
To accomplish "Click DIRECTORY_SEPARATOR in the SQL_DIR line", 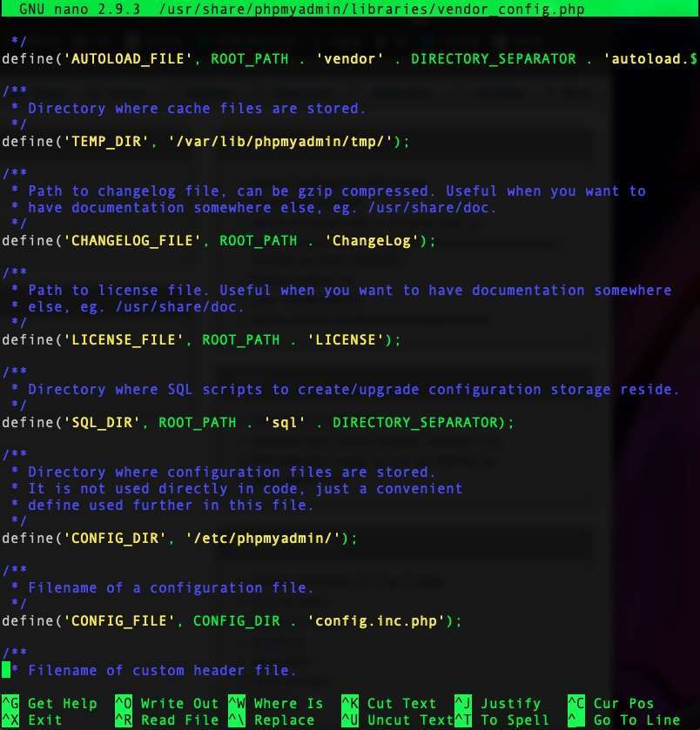I will click(415, 422).
